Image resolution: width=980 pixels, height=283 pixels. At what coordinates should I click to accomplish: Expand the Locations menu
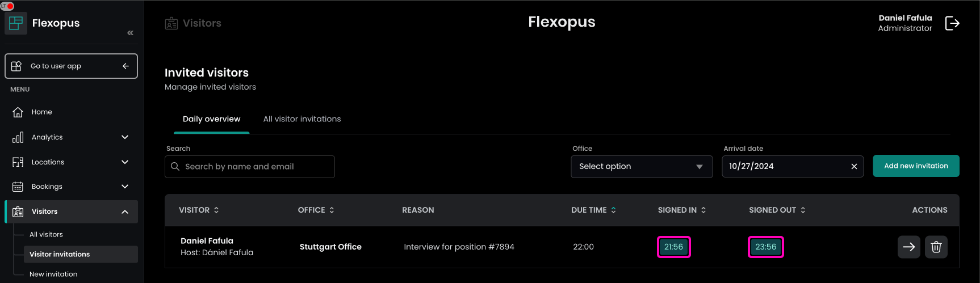click(125, 162)
